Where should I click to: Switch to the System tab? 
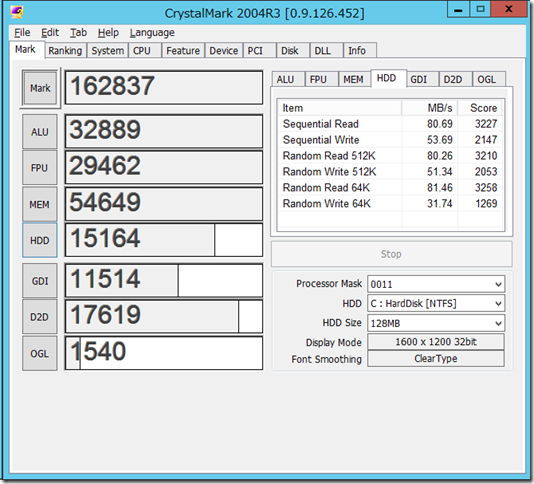108,50
